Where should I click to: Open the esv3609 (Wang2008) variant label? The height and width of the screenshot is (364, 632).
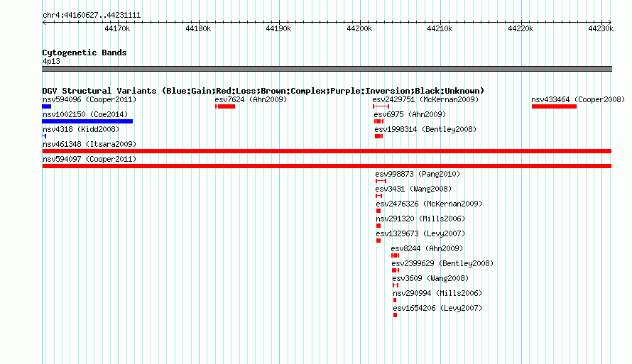(x=430, y=278)
